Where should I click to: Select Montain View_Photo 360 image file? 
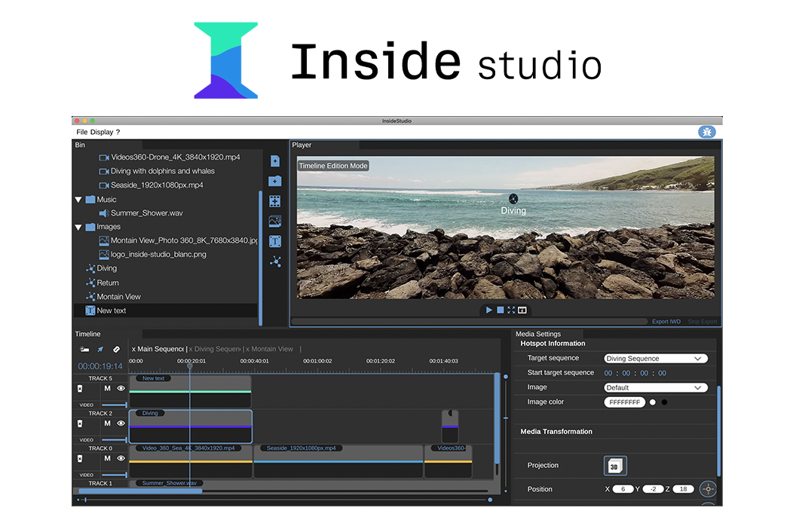[178, 240]
